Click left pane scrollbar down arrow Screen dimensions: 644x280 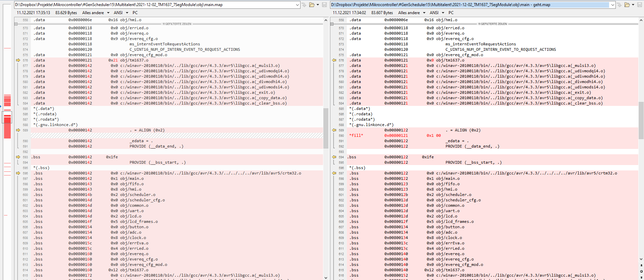326,277
